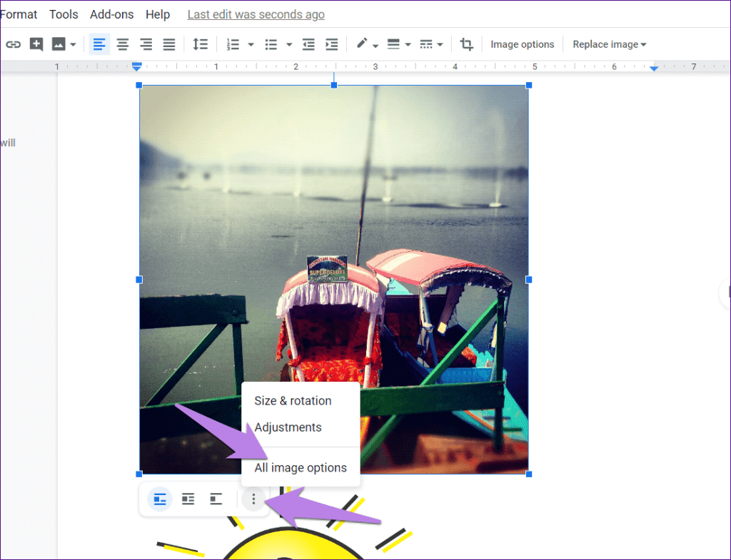Open more image layout options

(253, 499)
